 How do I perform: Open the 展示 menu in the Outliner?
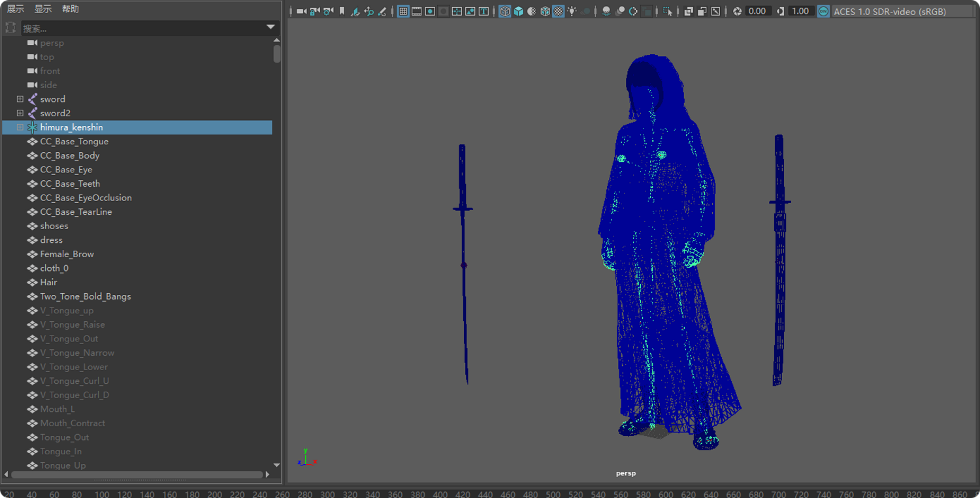pyautogui.click(x=16, y=9)
